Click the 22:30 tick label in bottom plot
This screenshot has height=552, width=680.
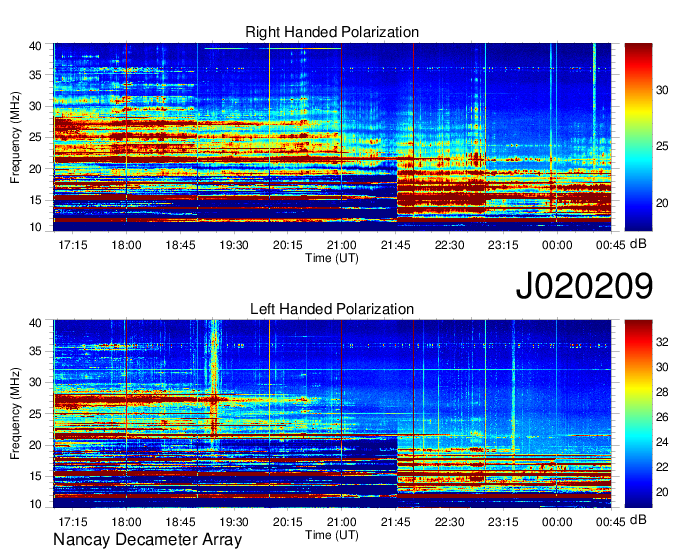point(449,523)
